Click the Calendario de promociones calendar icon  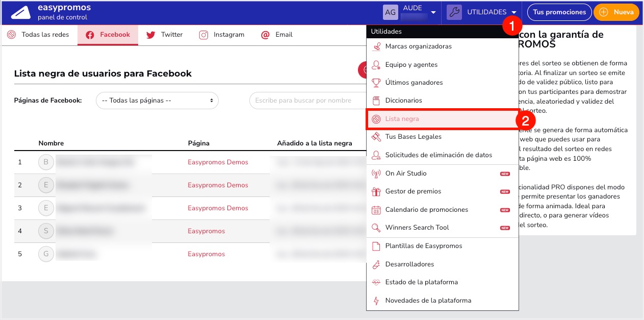pos(376,210)
